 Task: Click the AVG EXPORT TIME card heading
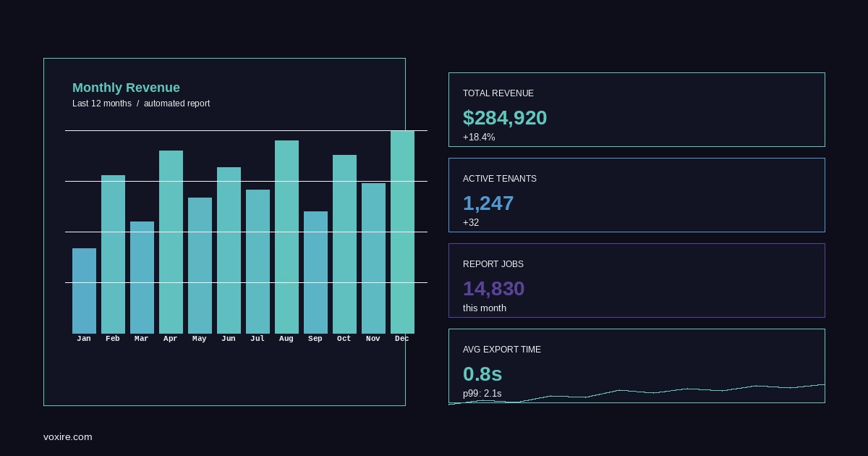click(502, 350)
